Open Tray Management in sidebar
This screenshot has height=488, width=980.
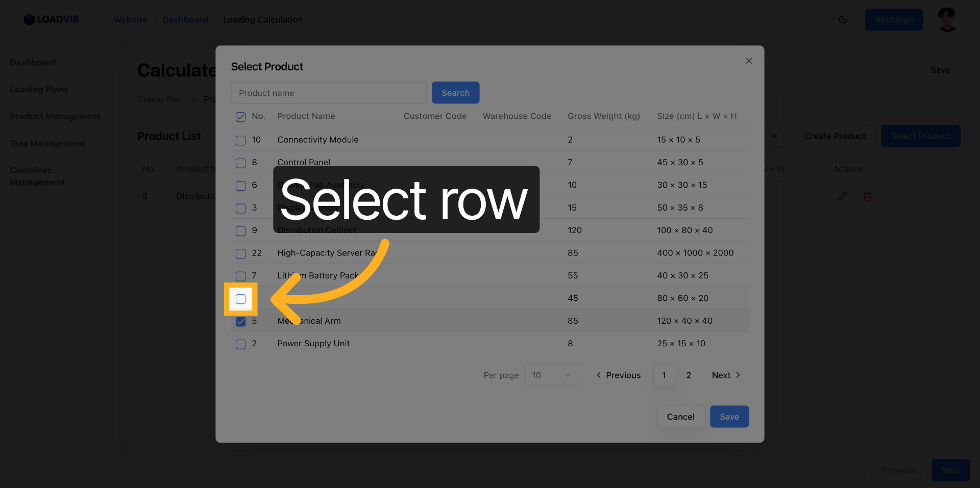(x=47, y=144)
